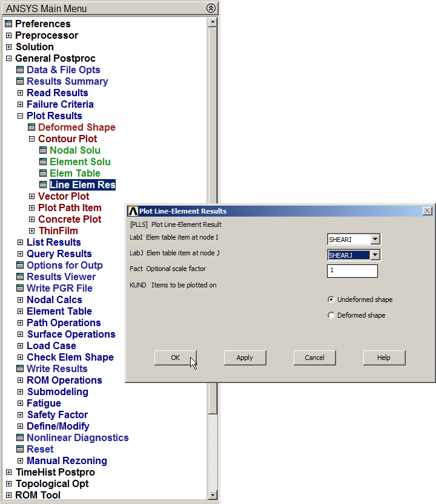The image size is (436, 504).
Task: Open the Results Viewer menu item
Action: click(61, 277)
